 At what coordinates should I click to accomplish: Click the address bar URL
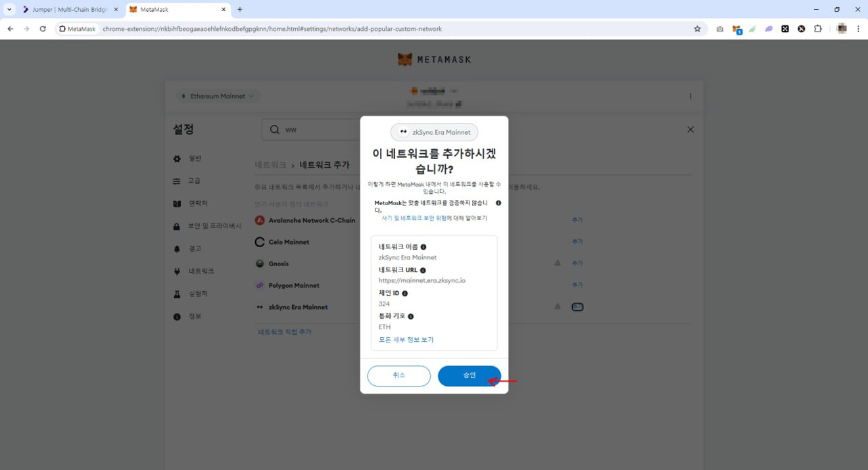(272, 29)
